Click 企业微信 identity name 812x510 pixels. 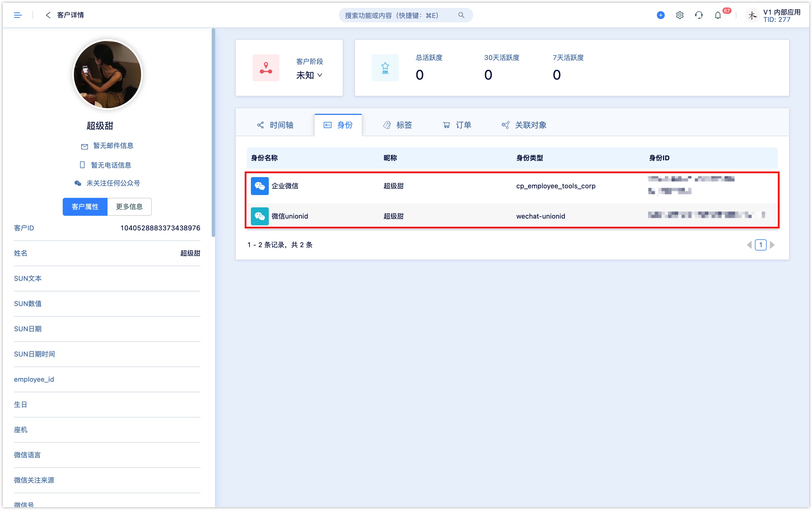(x=285, y=186)
